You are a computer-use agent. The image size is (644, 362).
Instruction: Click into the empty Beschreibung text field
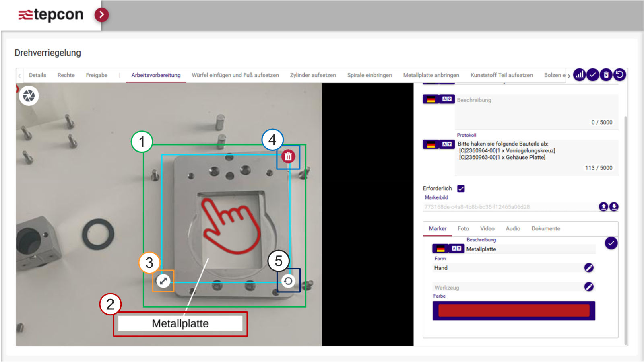(535, 111)
